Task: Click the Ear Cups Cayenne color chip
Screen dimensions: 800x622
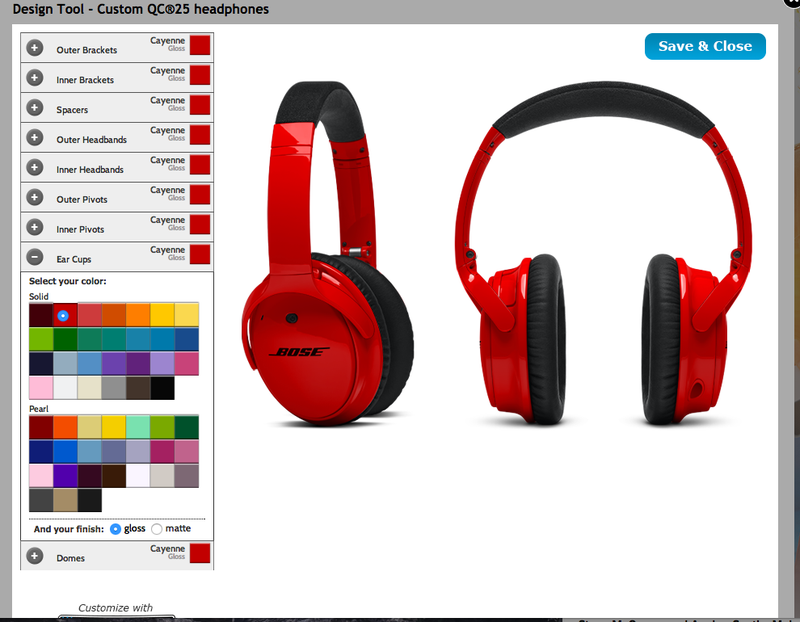Action: click(200, 254)
